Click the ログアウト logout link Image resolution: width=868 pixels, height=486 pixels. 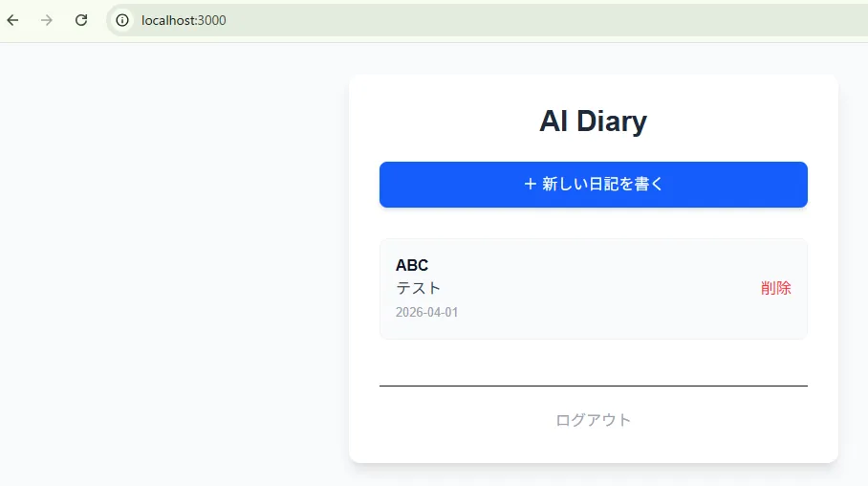coord(593,420)
